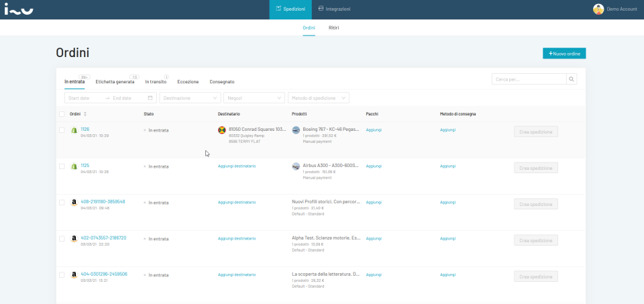
Task: Expand the Destinazione dropdown
Action: click(190, 98)
